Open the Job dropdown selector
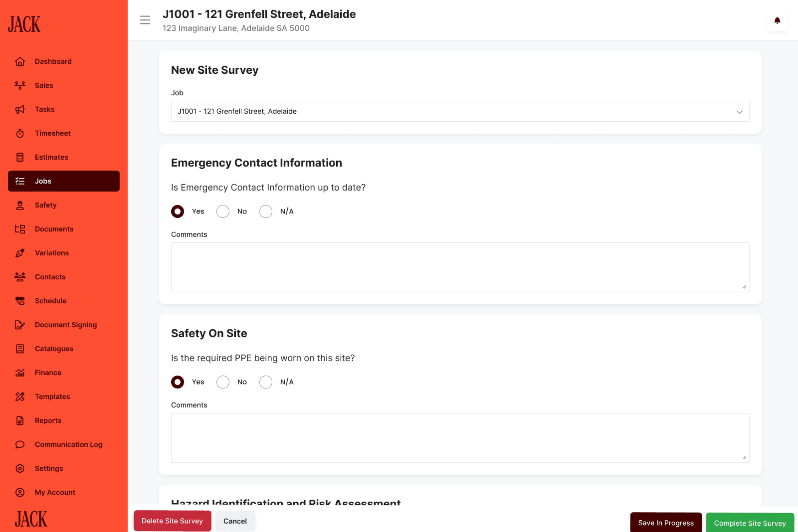 click(460, 111)
